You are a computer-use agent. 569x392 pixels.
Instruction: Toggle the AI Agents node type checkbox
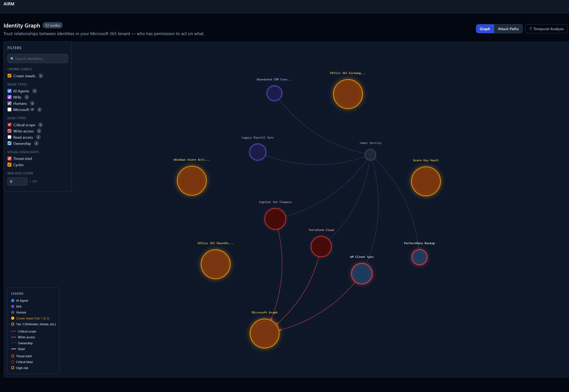coord(10,91)
